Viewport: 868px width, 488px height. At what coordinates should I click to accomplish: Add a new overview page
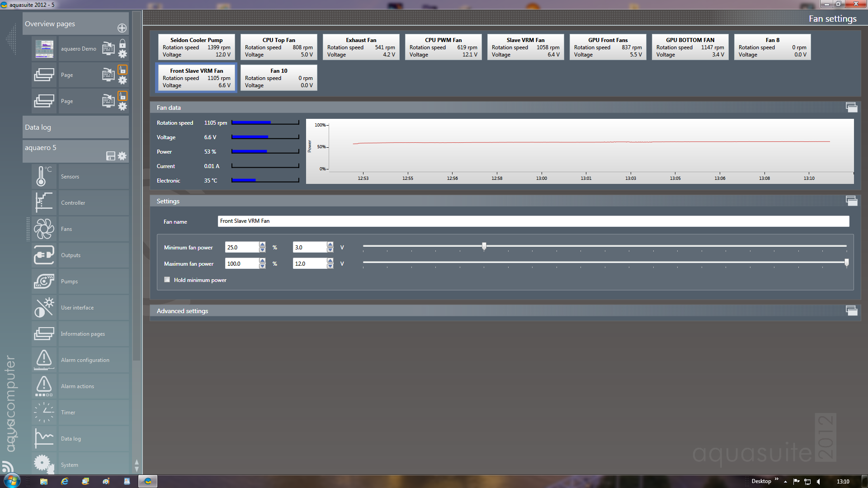122,28
